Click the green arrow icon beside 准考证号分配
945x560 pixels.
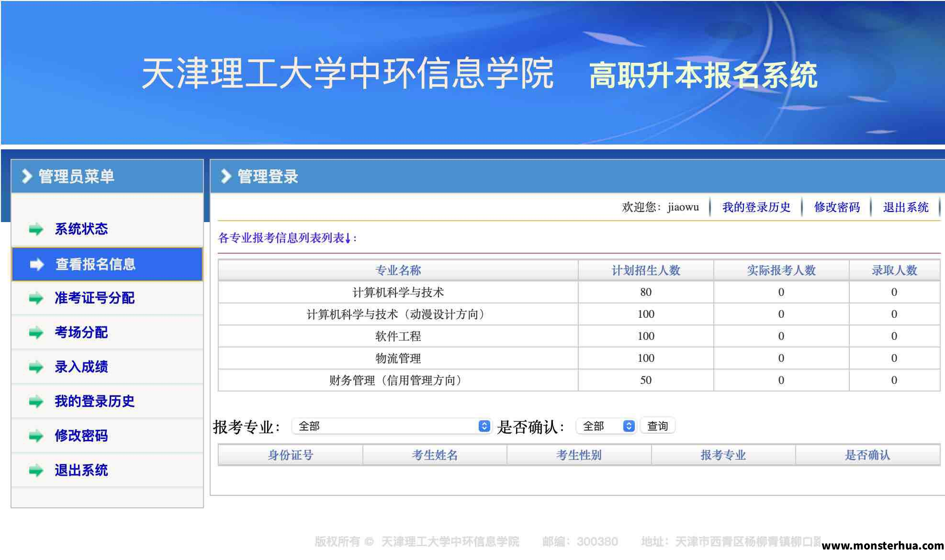point(36,298)
